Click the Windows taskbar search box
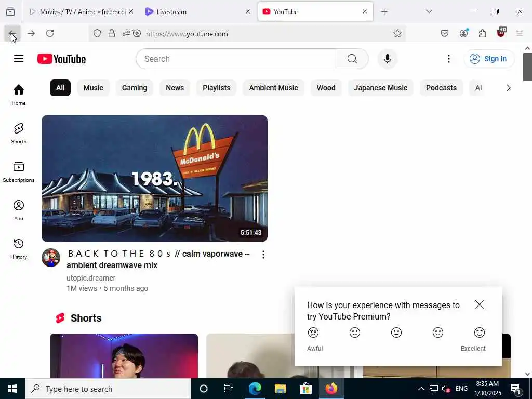 click(108, 389)
